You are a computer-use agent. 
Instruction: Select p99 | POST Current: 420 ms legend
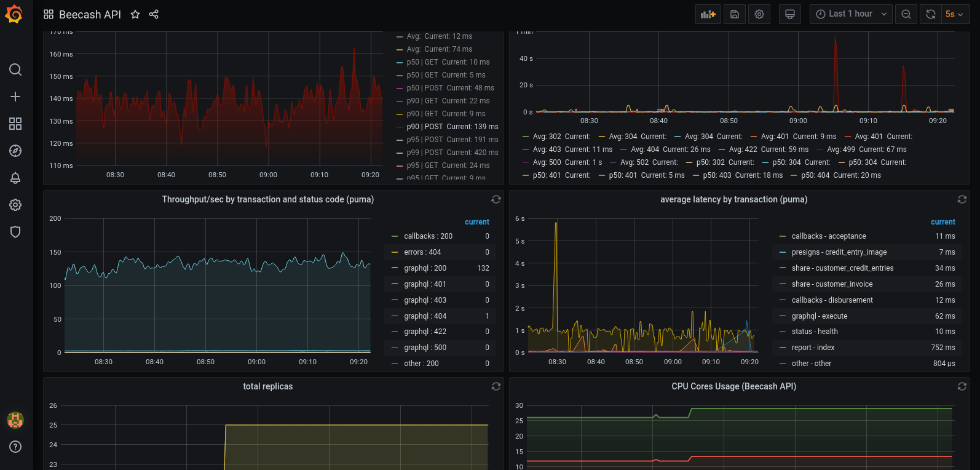click(452, 153)
